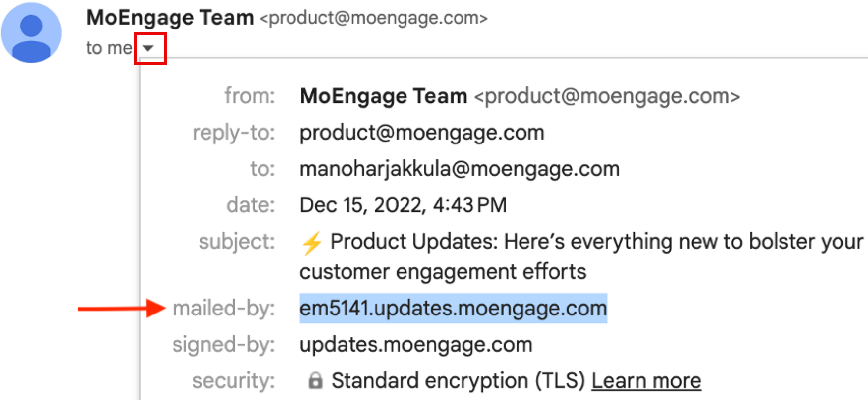Image resolution: width=868 pixels, height=400 pixels.
Task: Click the lock icon next to Standard encryption
Action: [x=315, y=381]
